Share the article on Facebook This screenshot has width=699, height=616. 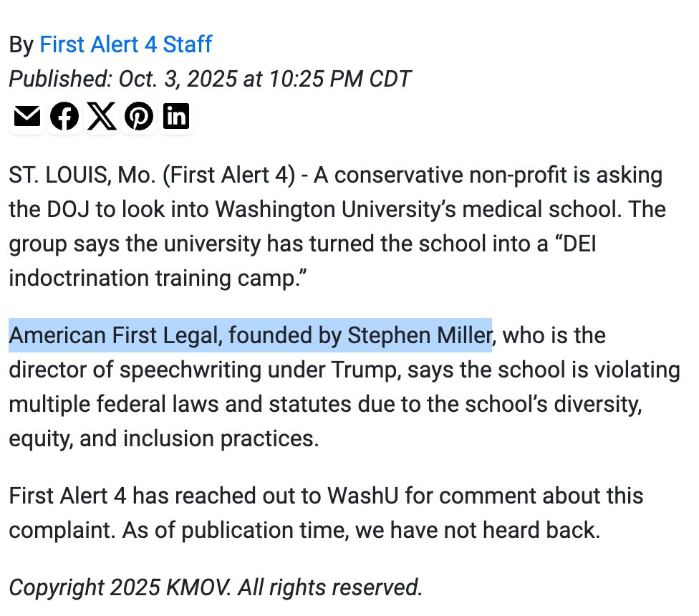coord(64,116)
